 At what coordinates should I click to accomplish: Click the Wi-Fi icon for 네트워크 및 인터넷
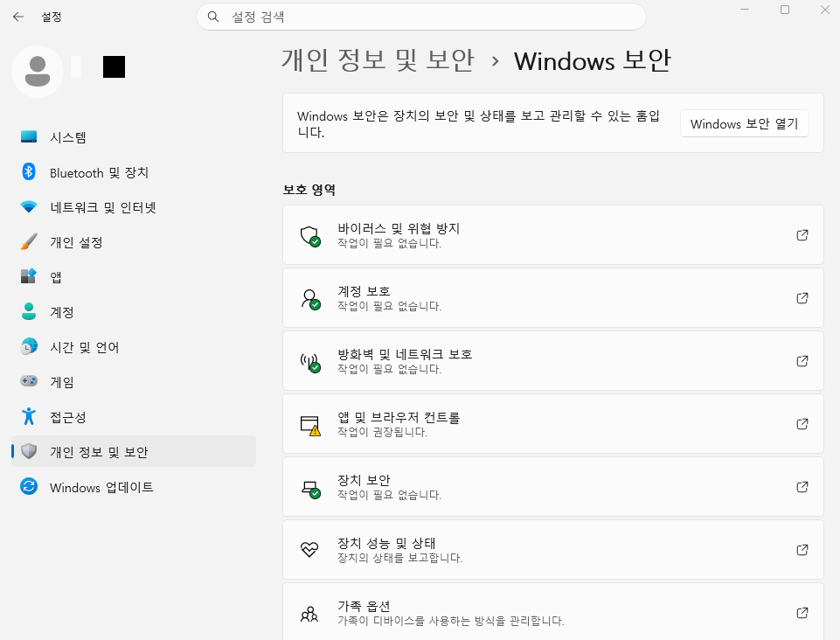click(29, 207)
